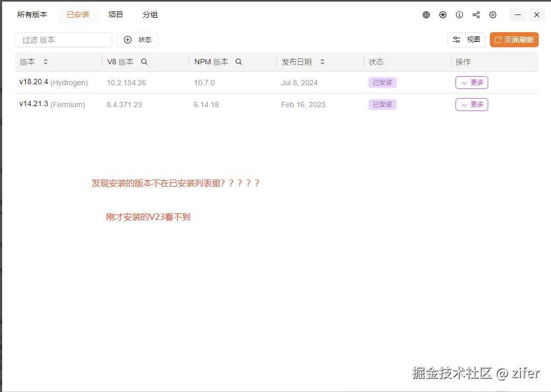The image size is (551, 392).
Task: Open the 视图 view options
Action: [466, 40]
